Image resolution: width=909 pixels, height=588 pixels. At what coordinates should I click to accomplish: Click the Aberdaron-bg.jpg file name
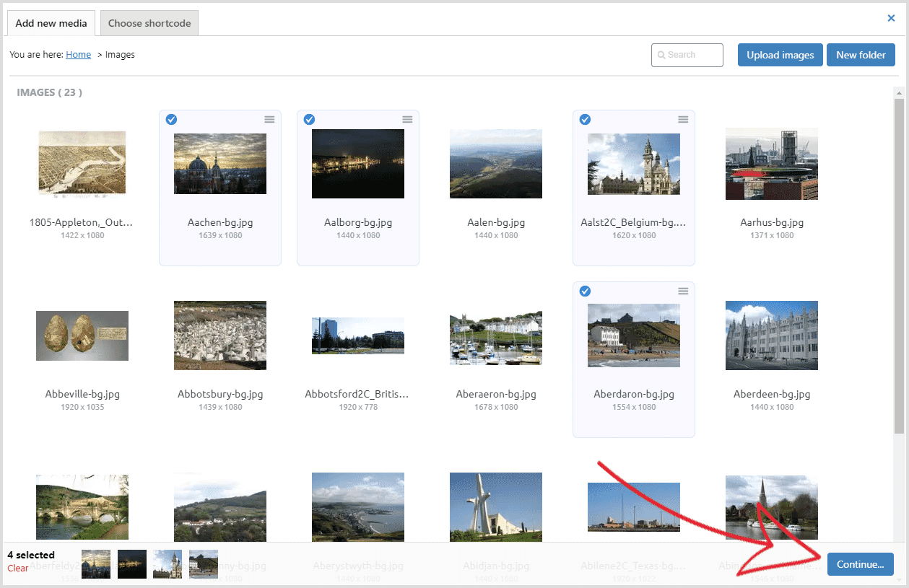pos(634,394)
